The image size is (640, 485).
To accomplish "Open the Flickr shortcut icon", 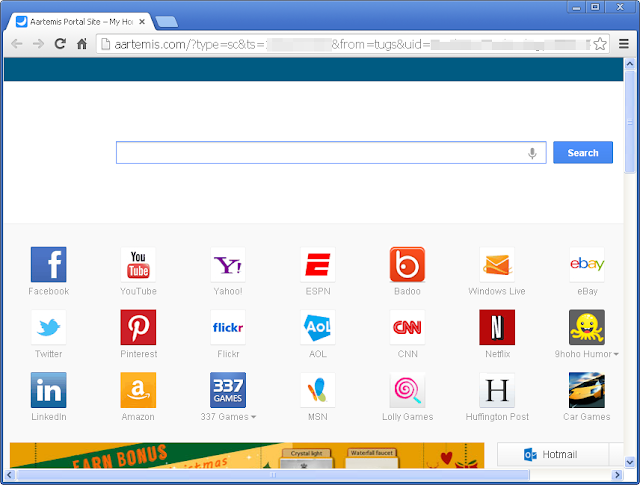I will pyautogui.click(x=228, y=327).
